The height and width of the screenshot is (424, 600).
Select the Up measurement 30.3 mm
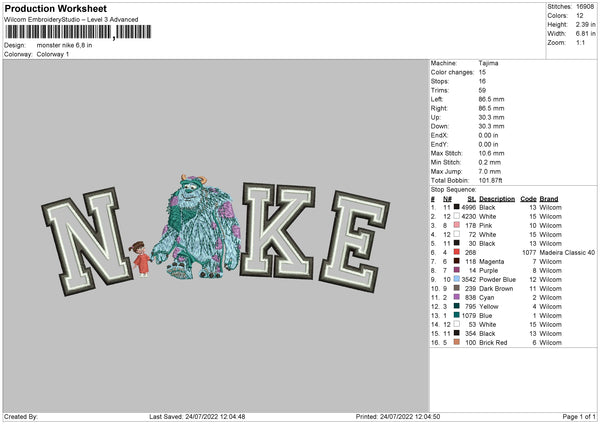pos(491,117)
